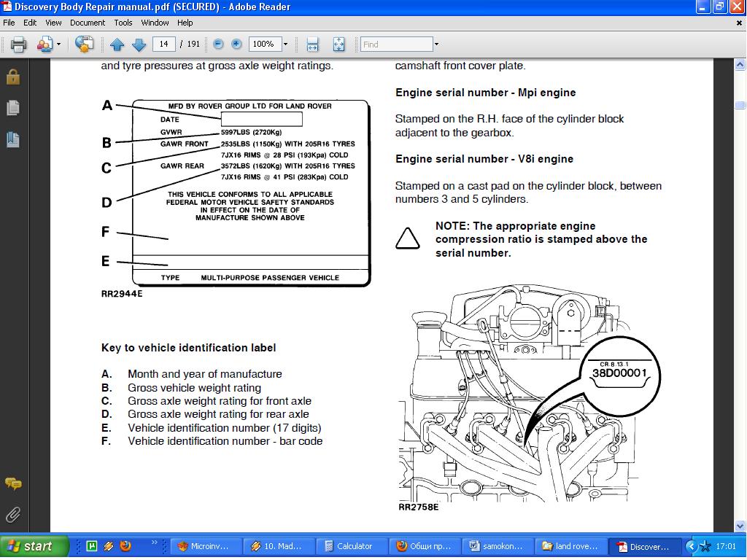
Task: Click the web search globe icon
Action: [x=84, y=44]
